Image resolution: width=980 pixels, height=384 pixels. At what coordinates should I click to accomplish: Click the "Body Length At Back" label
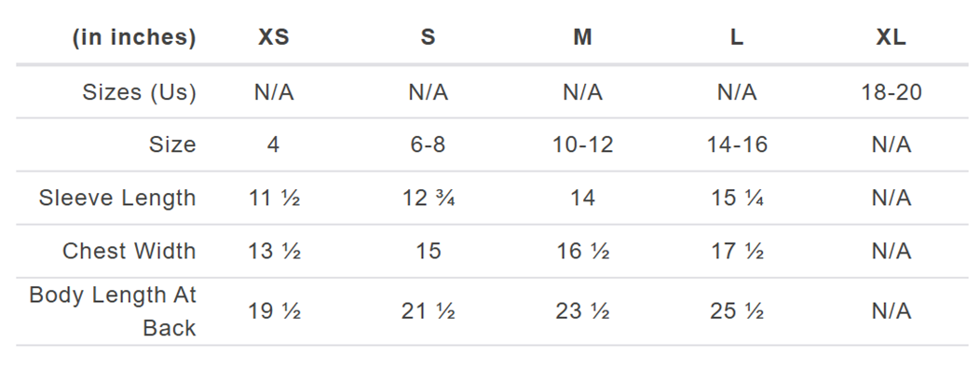tap(113, 311)
